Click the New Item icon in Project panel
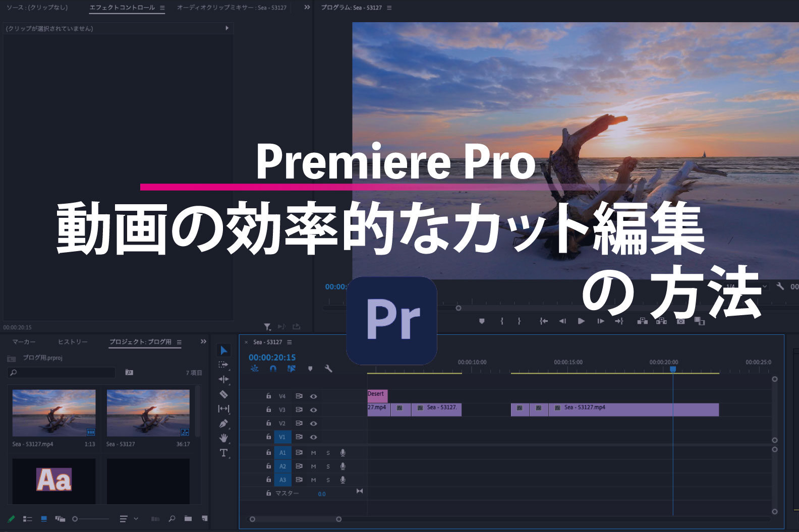This screenshot has width=799, height=532. [204, 518]
